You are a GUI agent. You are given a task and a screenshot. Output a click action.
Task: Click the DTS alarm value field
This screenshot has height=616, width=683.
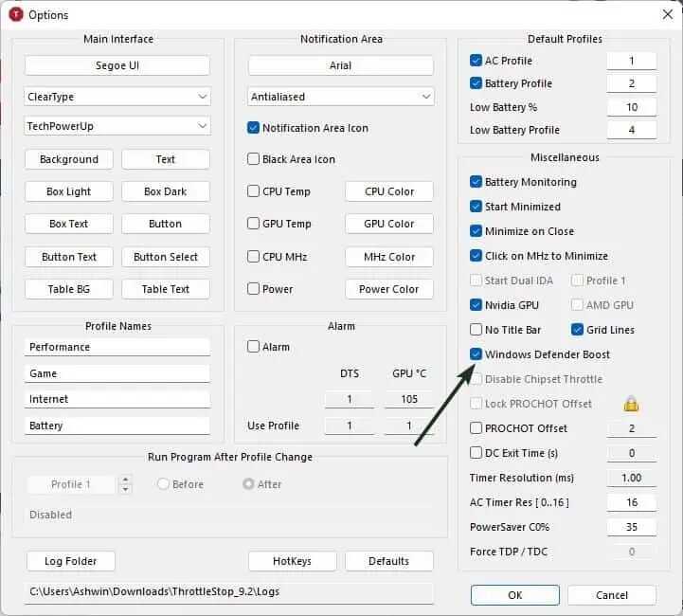pos(350,400)
